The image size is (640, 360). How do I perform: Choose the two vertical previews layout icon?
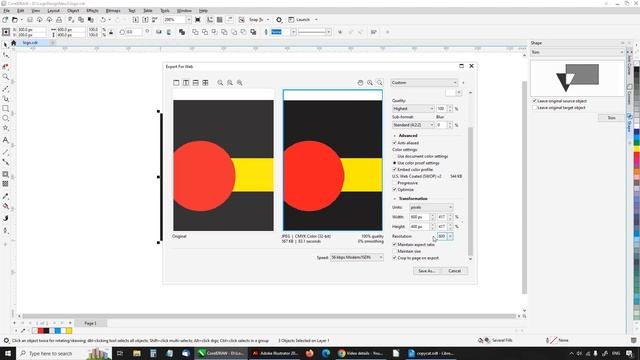pyautogui.click(x=186, y=83)
